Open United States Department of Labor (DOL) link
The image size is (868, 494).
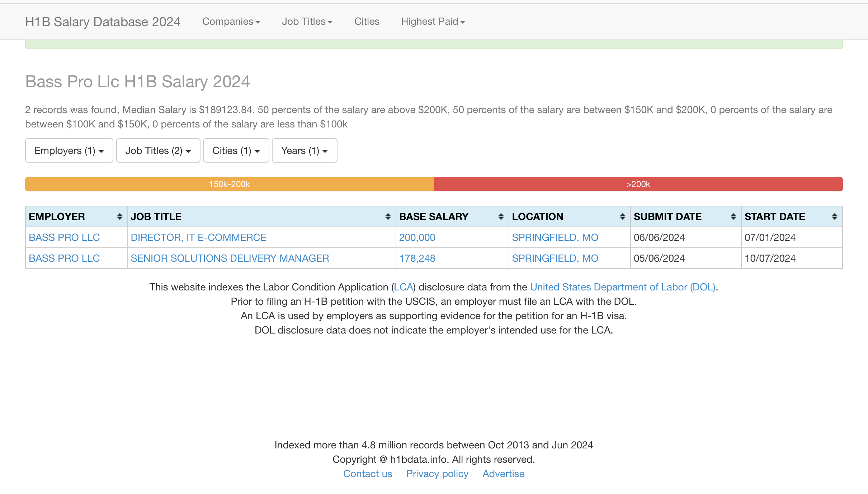click(623, 287)
